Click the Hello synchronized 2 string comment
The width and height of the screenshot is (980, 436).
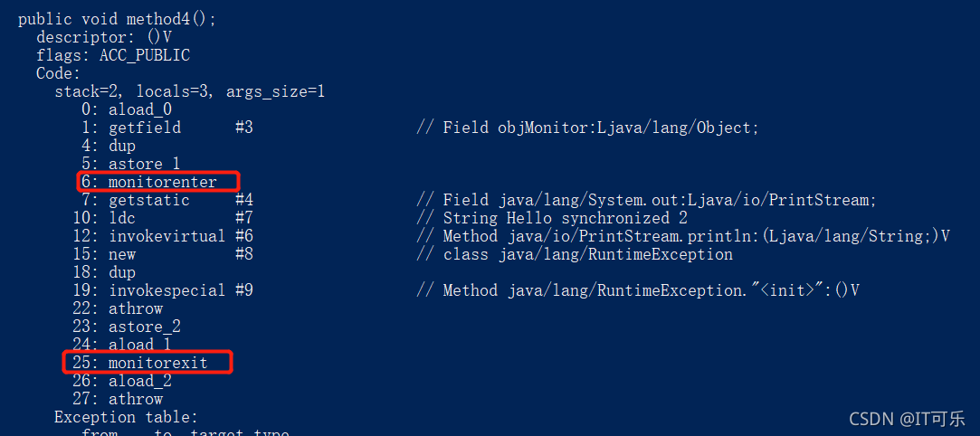pos(551,218)
